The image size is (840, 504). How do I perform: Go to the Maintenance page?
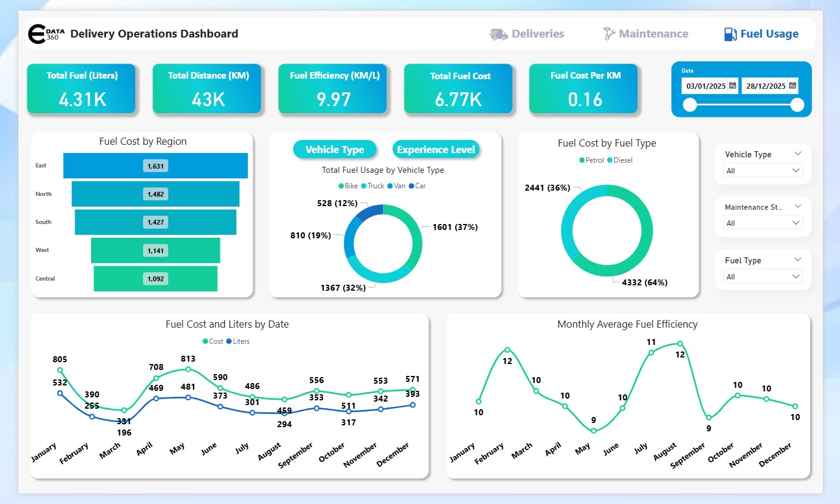(653, 34)
